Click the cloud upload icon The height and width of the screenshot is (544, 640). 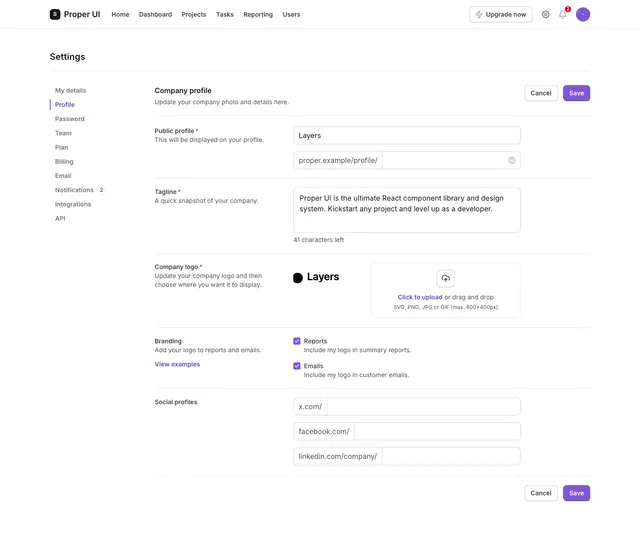(445, 278)
